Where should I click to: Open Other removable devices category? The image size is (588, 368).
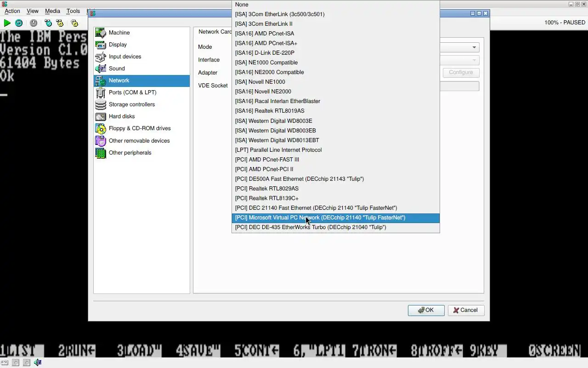(x=141, y=141)
